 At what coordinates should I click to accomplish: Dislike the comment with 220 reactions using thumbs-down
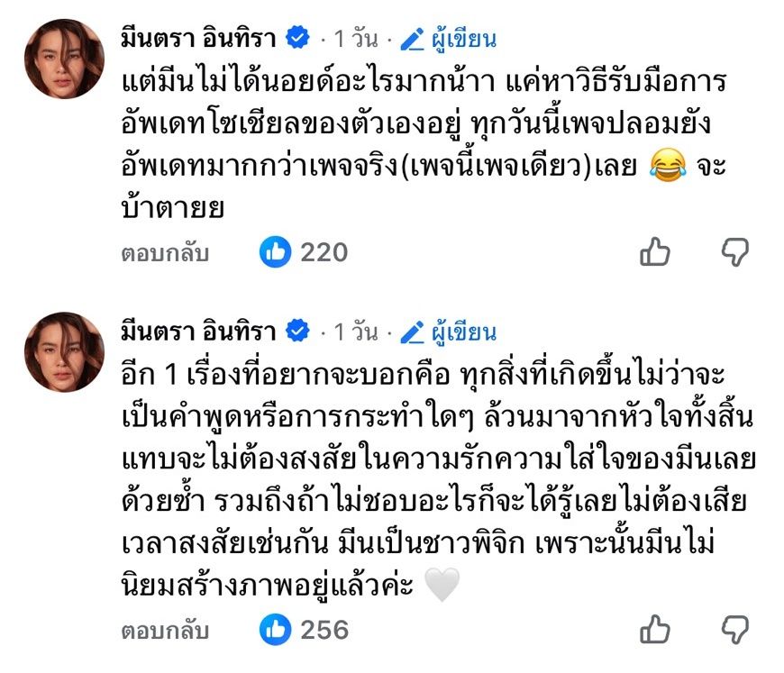point(735,252)
